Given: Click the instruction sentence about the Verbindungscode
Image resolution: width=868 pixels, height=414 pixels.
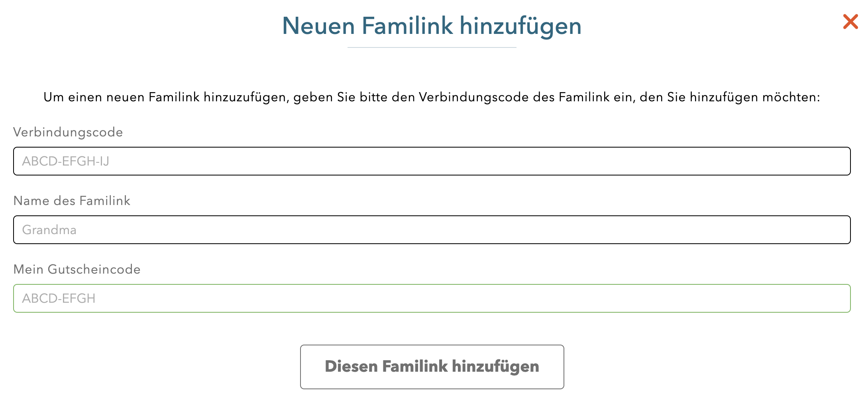Looking at the screenshot, I should (x=432, y=97).
